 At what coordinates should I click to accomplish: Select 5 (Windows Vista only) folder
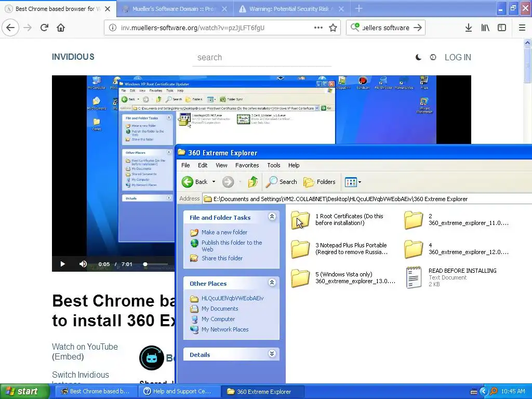(x=343, y=277)
